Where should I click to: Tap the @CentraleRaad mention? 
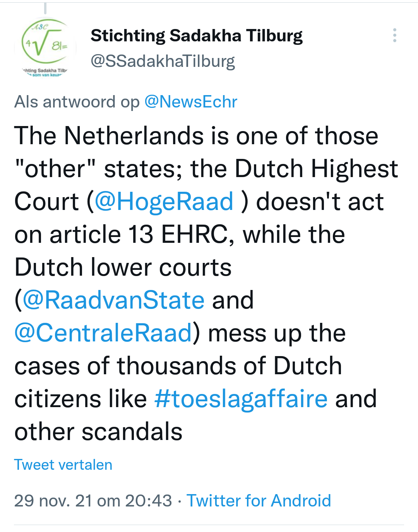point(103,333)
